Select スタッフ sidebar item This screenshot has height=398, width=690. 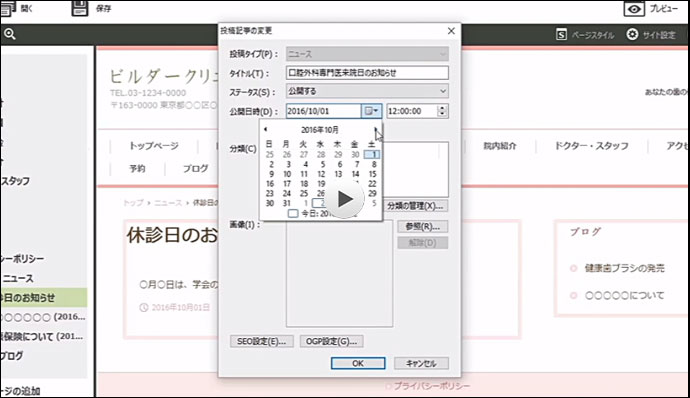click(x=16, y=181)
